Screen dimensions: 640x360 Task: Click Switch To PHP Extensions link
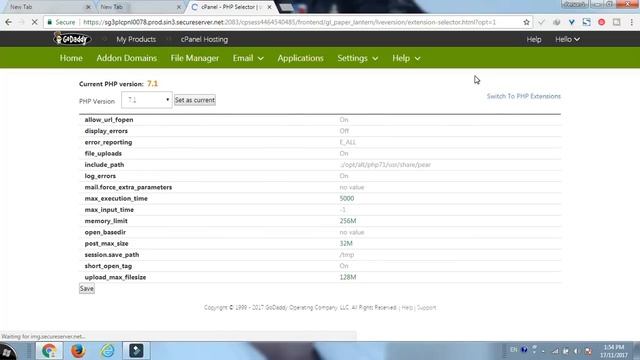coord(524,96)
